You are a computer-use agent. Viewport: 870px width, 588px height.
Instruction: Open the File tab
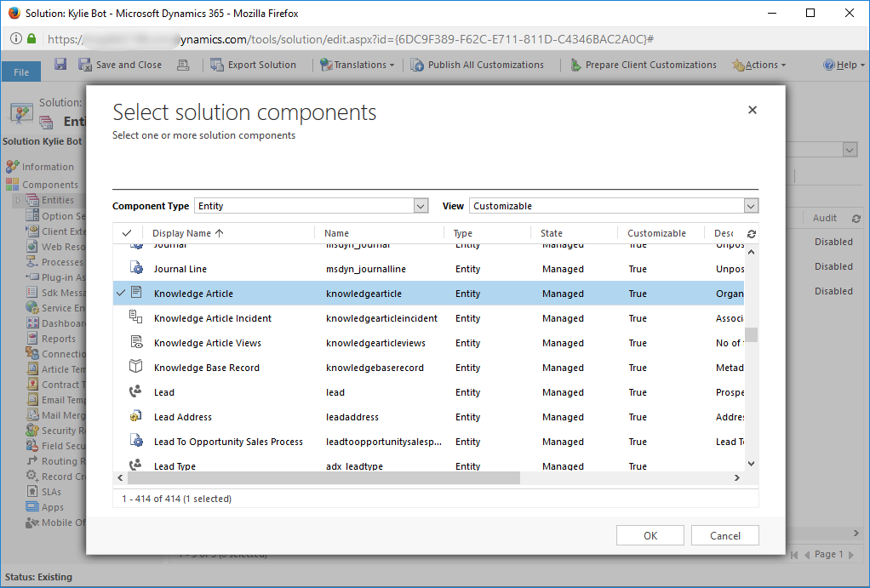click(21, 72)
